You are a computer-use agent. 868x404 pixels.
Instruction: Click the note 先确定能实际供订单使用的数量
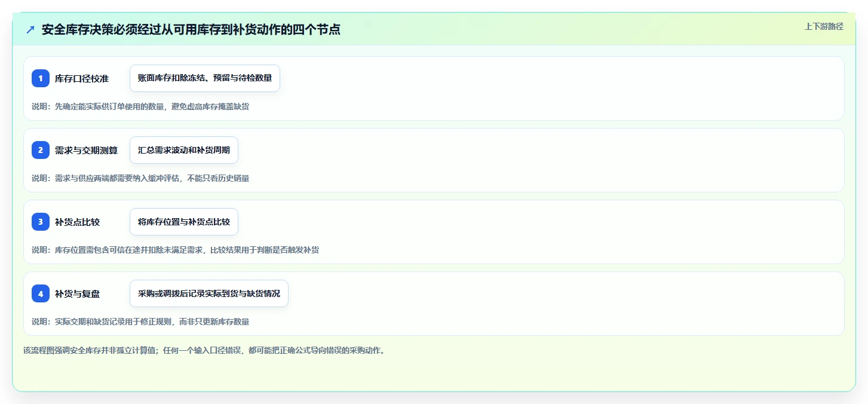111,106
